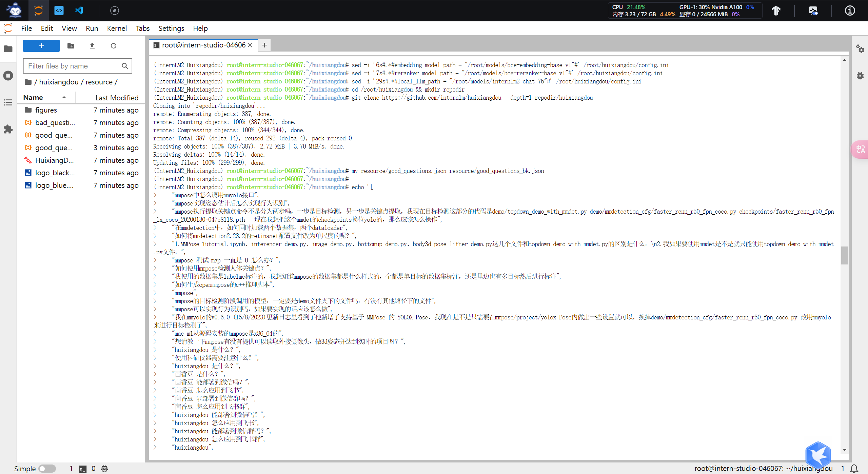Refresh the file browser list
Viewport: 868px width, 474px height.
tap(114, 46)
